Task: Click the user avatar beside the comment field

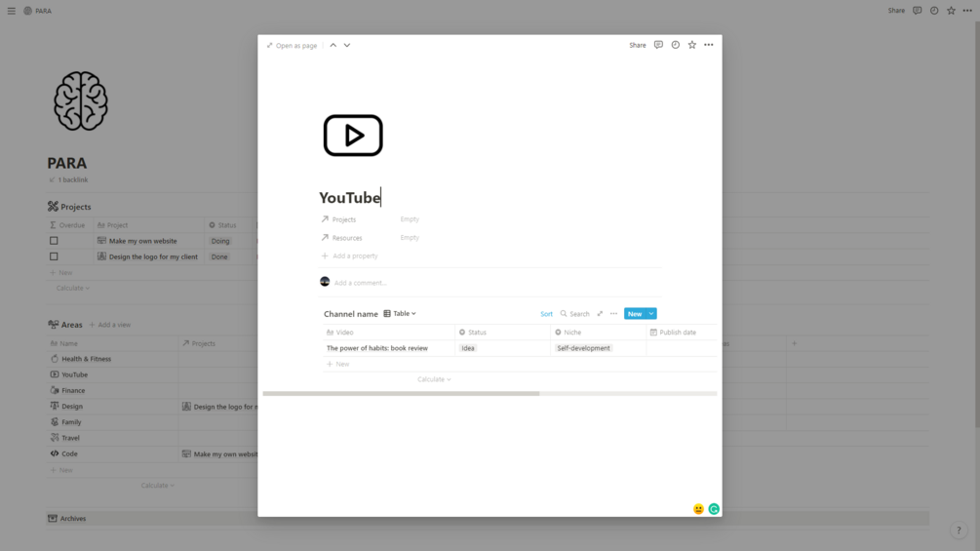Action: click(325, 282)
